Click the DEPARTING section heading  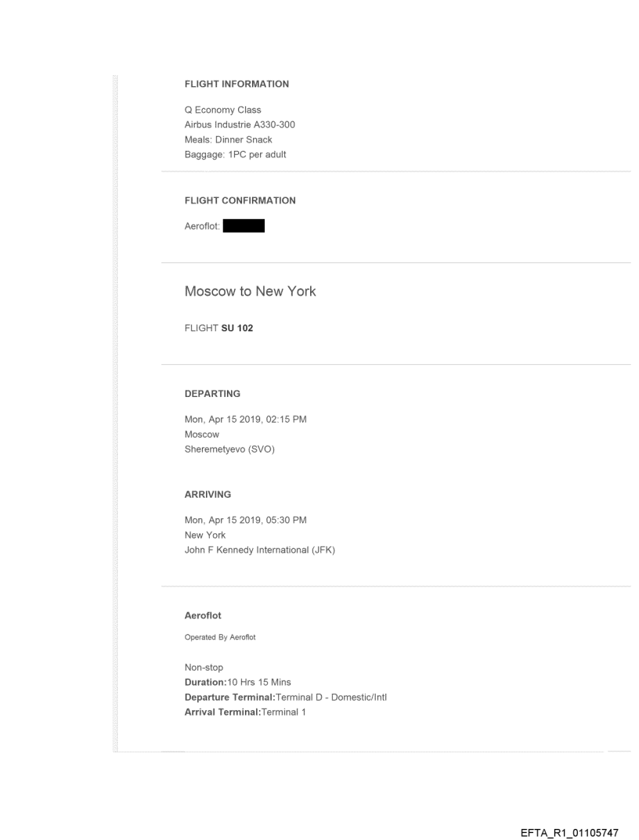(x=212, y=395)
